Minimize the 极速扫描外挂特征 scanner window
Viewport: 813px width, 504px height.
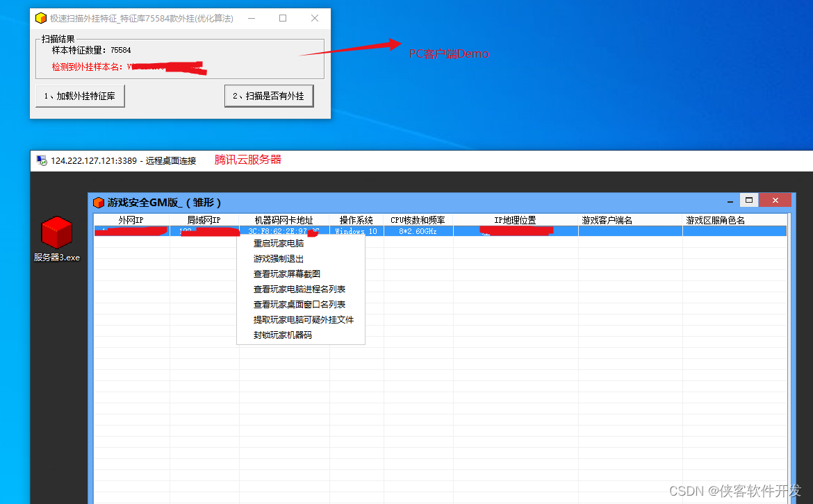pyautogui.click(x=252, y=18)
